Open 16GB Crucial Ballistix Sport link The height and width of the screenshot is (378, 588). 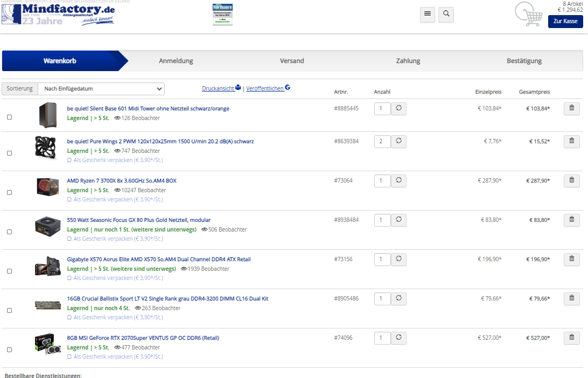point(167,299)
